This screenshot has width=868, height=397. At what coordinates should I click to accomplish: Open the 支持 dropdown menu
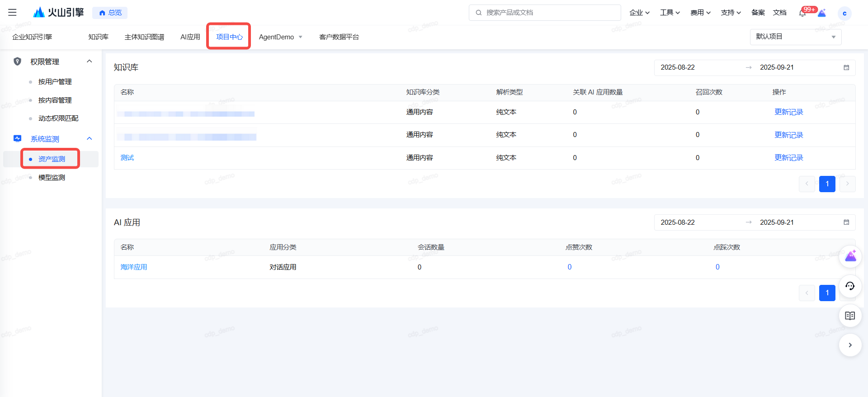click(x=731, y=13)
